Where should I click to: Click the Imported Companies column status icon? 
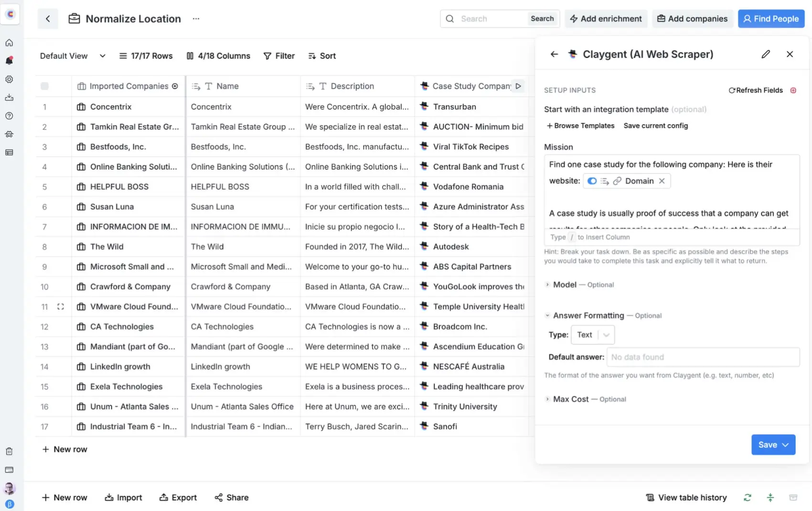click(175, 86)
